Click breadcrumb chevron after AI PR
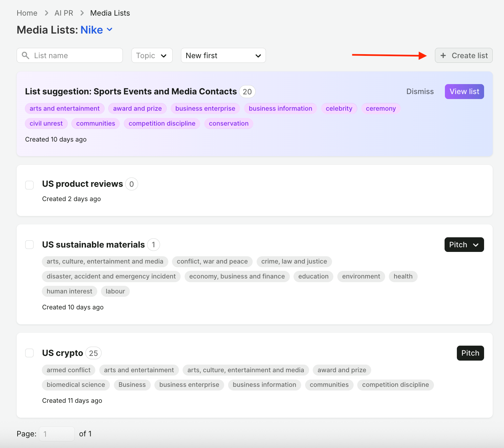This screenshot has width=504, height=448. pyautogui.click(x=82, y=13)
